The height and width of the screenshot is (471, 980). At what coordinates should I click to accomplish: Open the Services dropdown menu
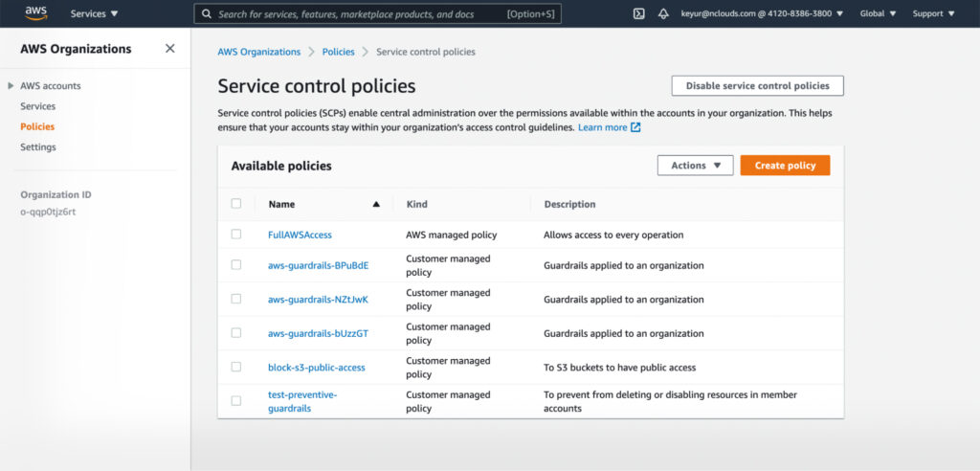(x=95, y=13)
